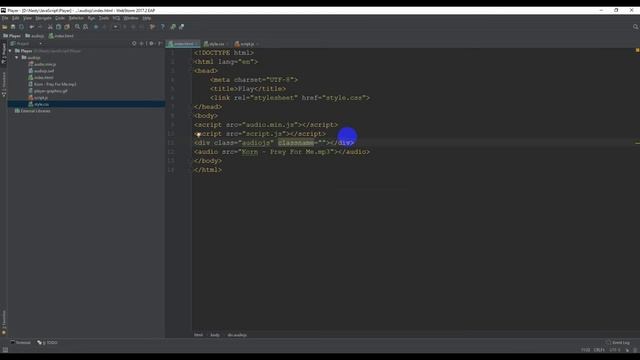Open the File menu

pyautogui.click(x=5, y=18)
